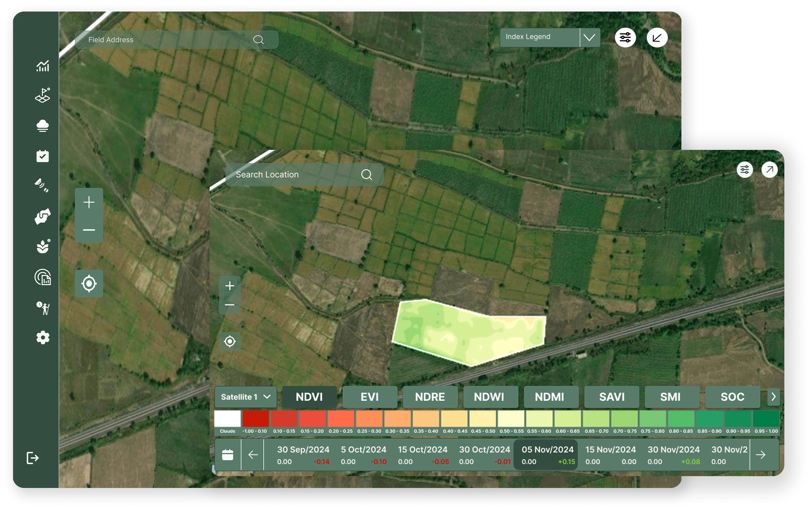Recenter the back map with locate icon
The image size is (812, 509).
click(x=89, y=283)
